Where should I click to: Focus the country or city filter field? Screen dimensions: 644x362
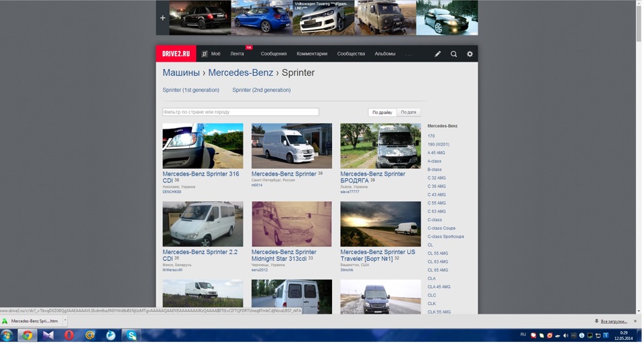[240, 112]
